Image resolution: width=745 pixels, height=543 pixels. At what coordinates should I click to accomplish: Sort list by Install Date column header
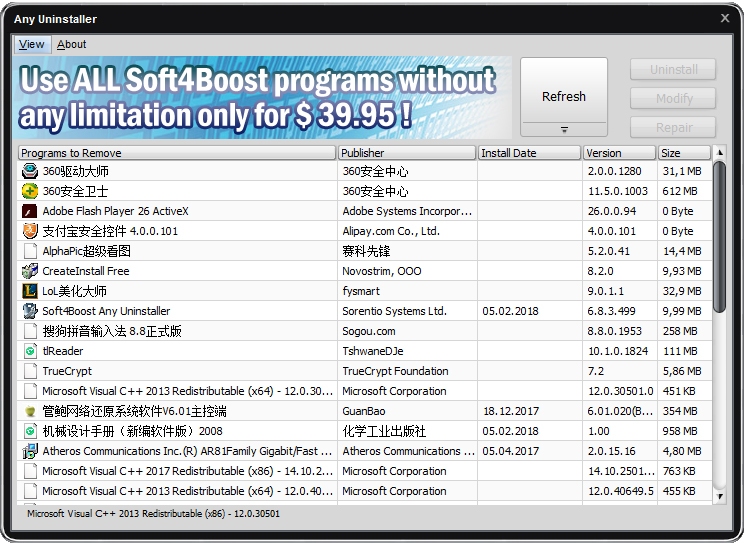pos(529,153)
